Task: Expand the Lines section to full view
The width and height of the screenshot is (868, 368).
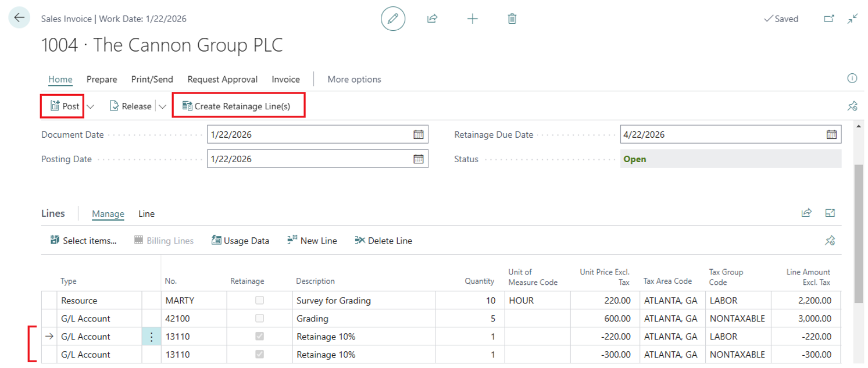Action: (830, 213)
